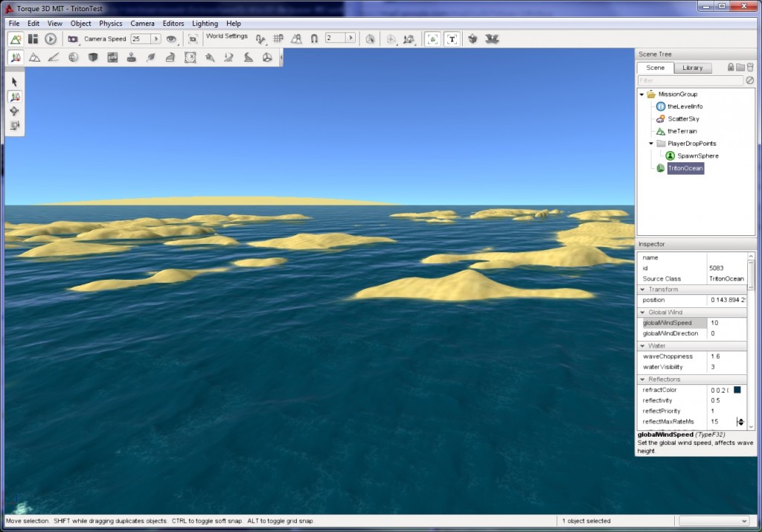Select ScatterSky in the scene tree
The height and width of the screenshot is (532, 762).
point(682,119)
